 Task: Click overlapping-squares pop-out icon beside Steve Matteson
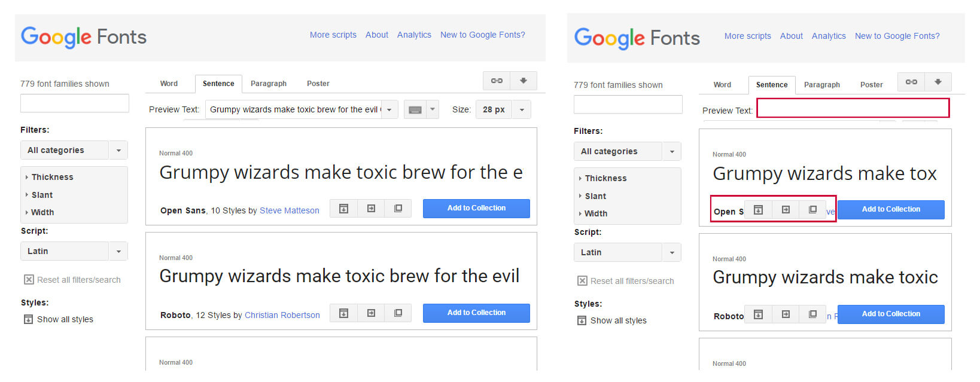pos(398,209)
